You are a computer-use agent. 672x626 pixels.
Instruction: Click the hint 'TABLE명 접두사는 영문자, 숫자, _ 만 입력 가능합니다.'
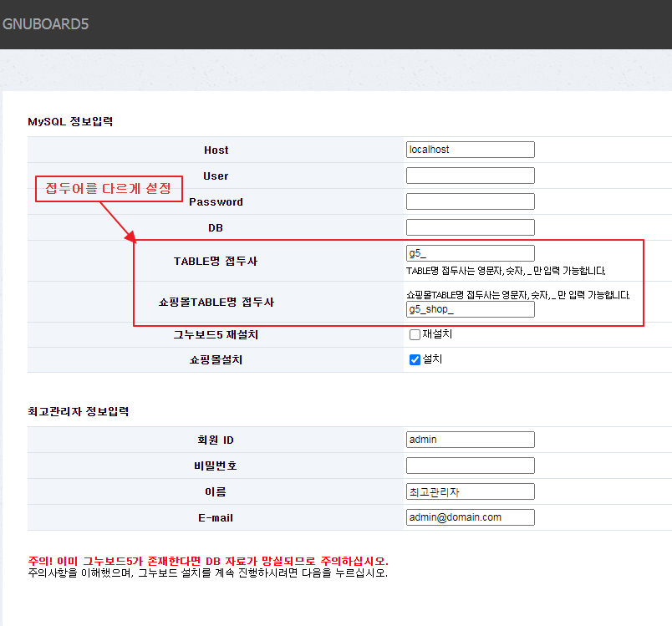click(x=506, y=271)
